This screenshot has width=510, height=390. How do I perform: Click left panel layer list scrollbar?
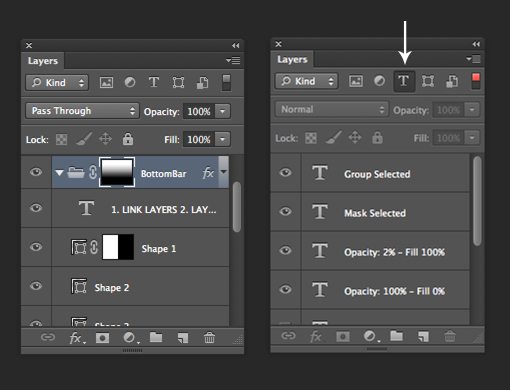(x=237, y=207)
